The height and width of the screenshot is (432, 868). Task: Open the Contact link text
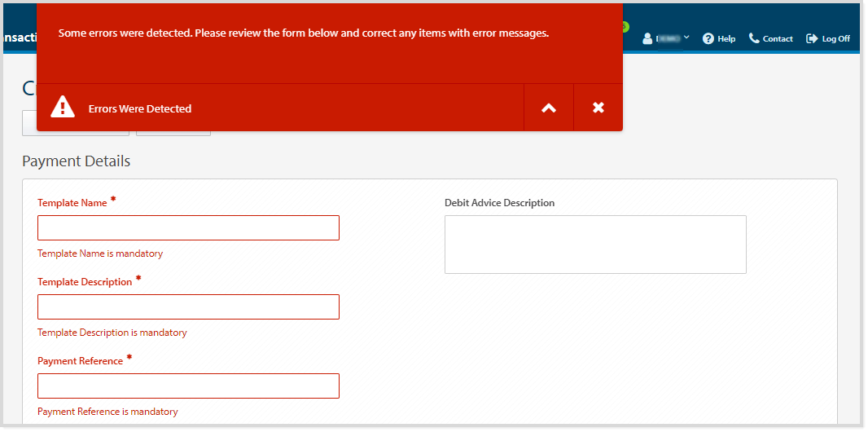pyautogui.click(x=778, y=38)
